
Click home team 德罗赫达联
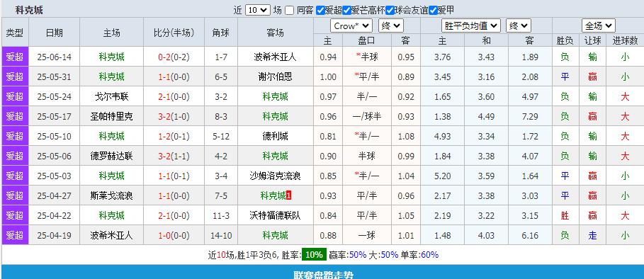[x=111, y=156]
